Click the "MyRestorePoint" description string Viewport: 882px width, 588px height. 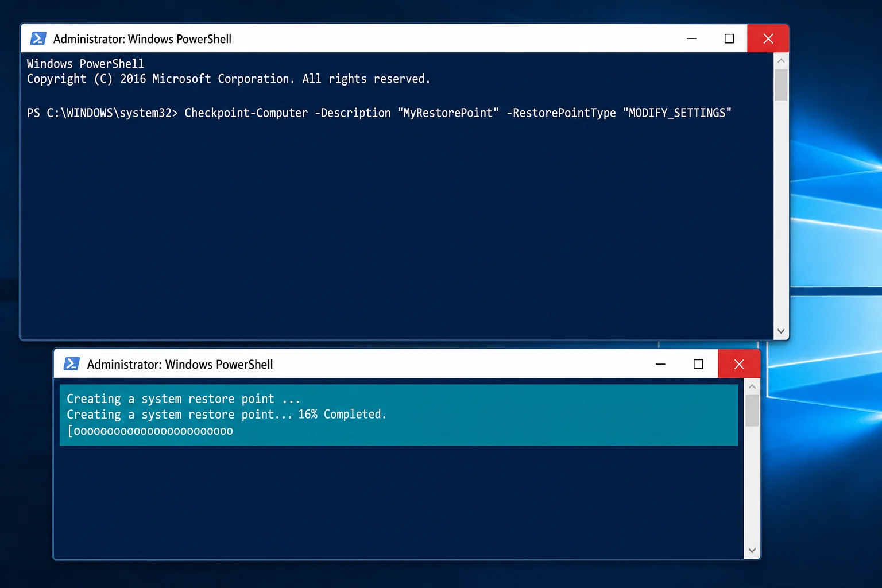(x=448, y=113)
